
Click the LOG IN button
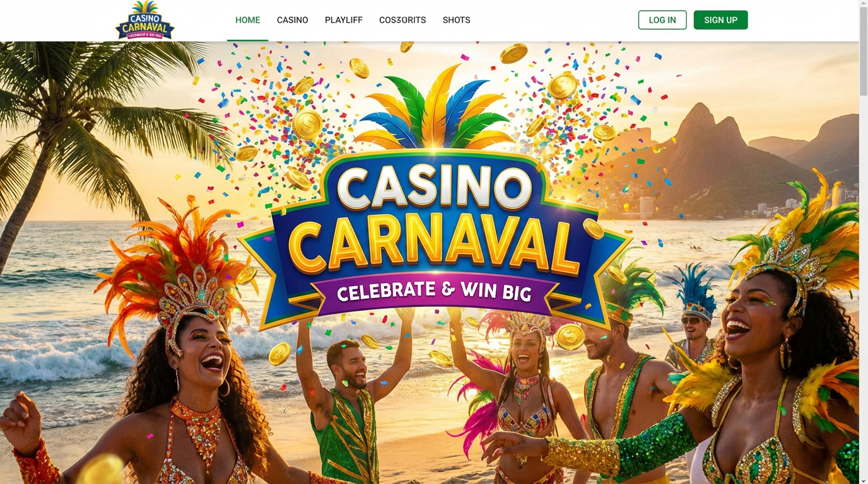(x=662, y=20)
